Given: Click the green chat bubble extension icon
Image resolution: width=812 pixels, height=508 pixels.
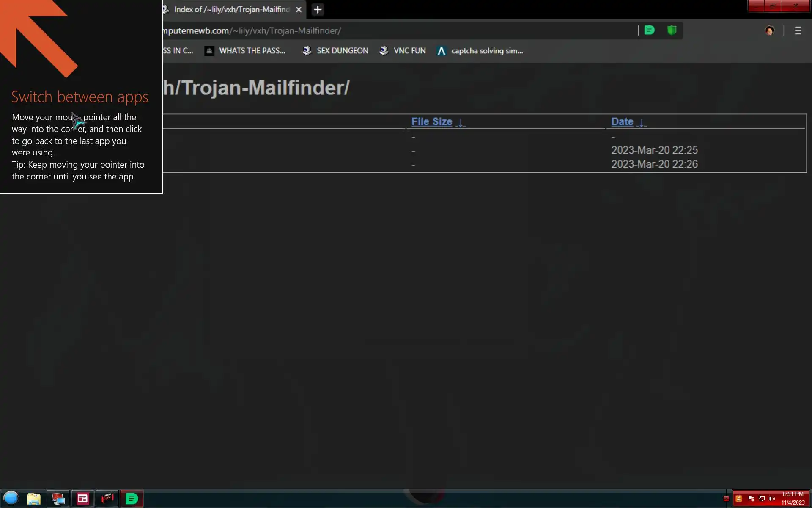Looking at the screenshot, I should [x=650, y=30].
